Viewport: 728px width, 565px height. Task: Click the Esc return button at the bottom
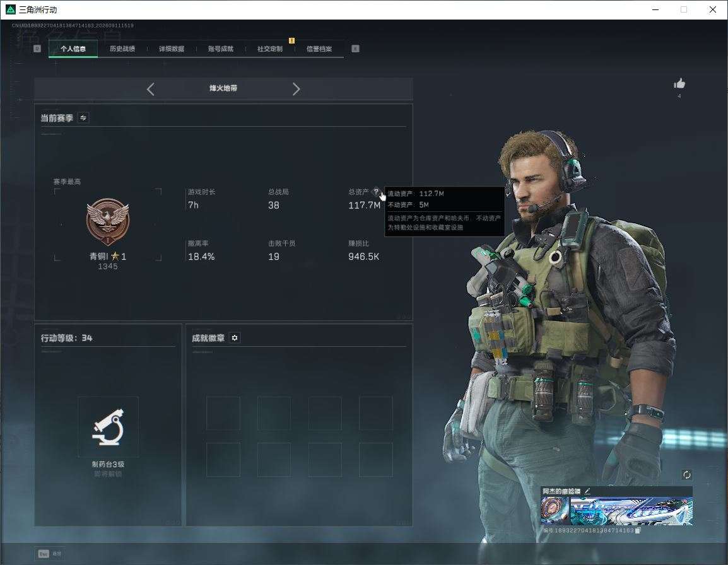[50, 554]
